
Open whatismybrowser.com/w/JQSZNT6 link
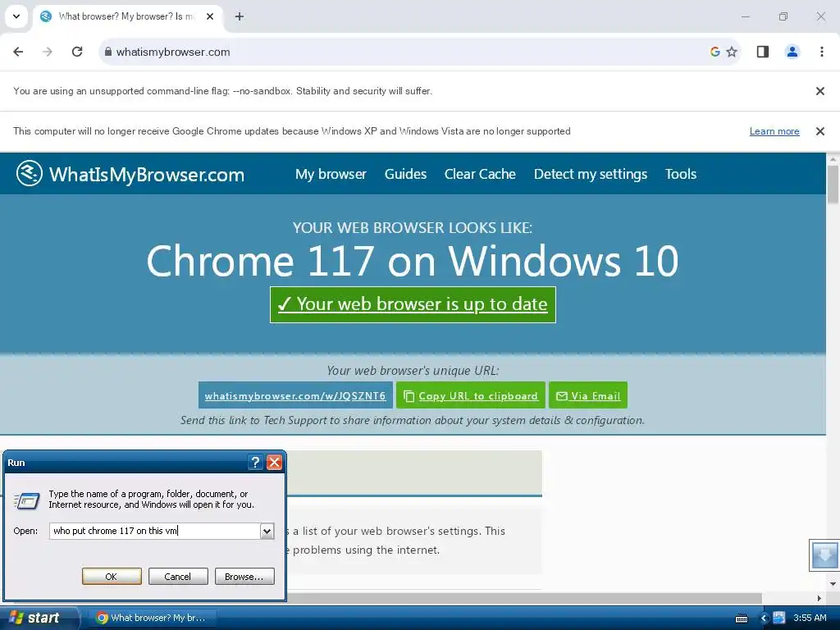pyautogui.click(x=295, y=395)
